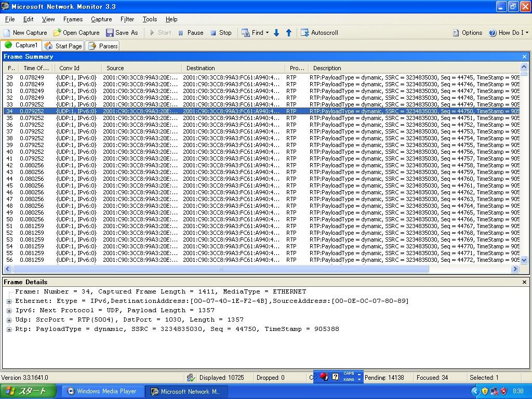Viewport: 532px width, 399px height.
Task: Select frame 51 with Seq = 44767
Action: (x=261, y=226)
